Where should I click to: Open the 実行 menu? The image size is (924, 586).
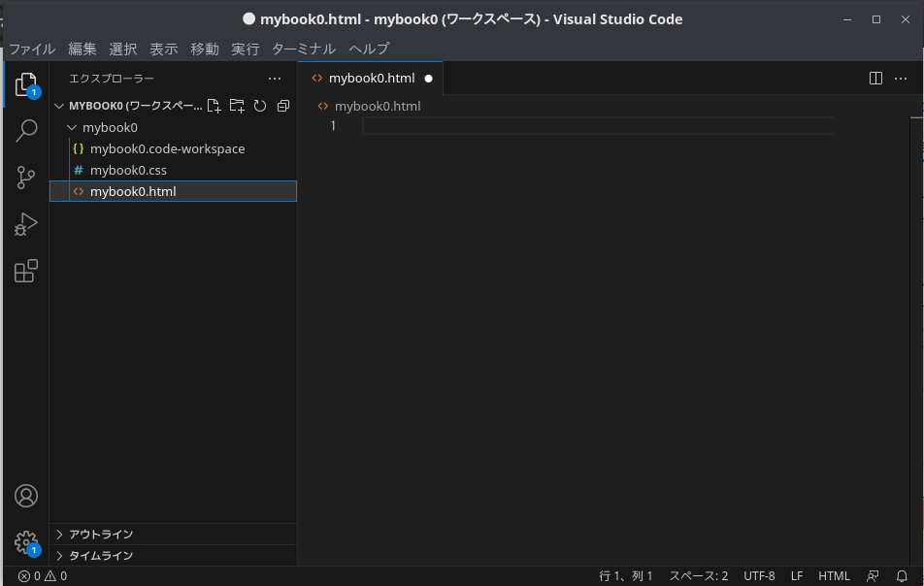point(246,49)
